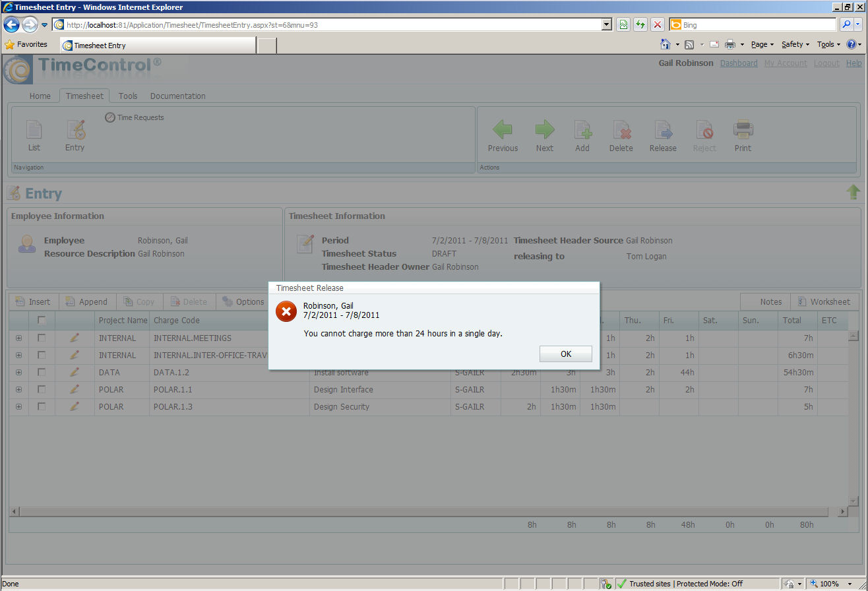Open the address bar dropdown arrow
868x591 pixels.
(607, 25)
